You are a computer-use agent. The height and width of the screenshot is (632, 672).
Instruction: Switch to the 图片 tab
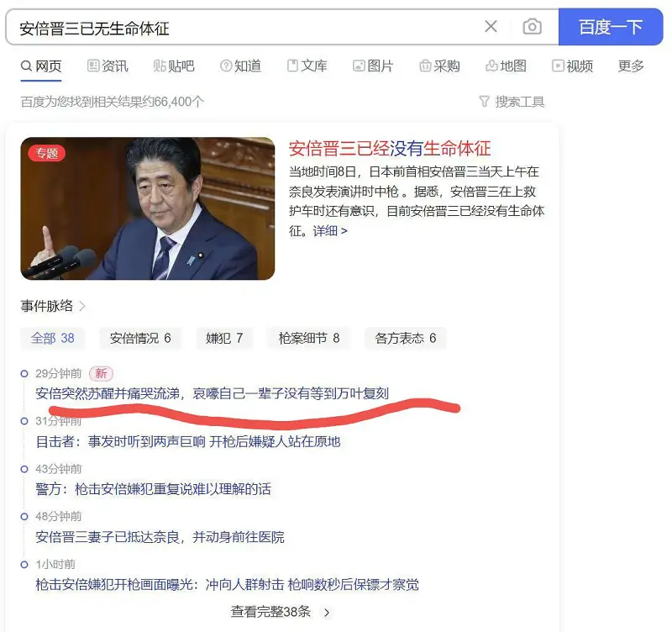point(373,66)
